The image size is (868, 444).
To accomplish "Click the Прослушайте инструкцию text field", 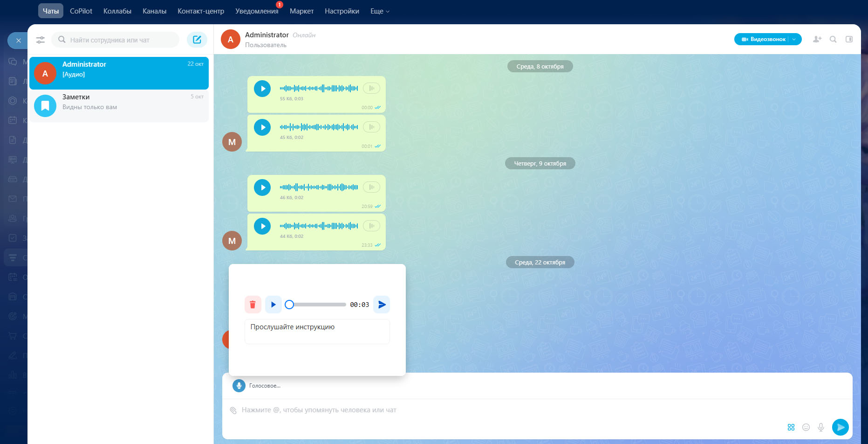I will click(317, 332).
